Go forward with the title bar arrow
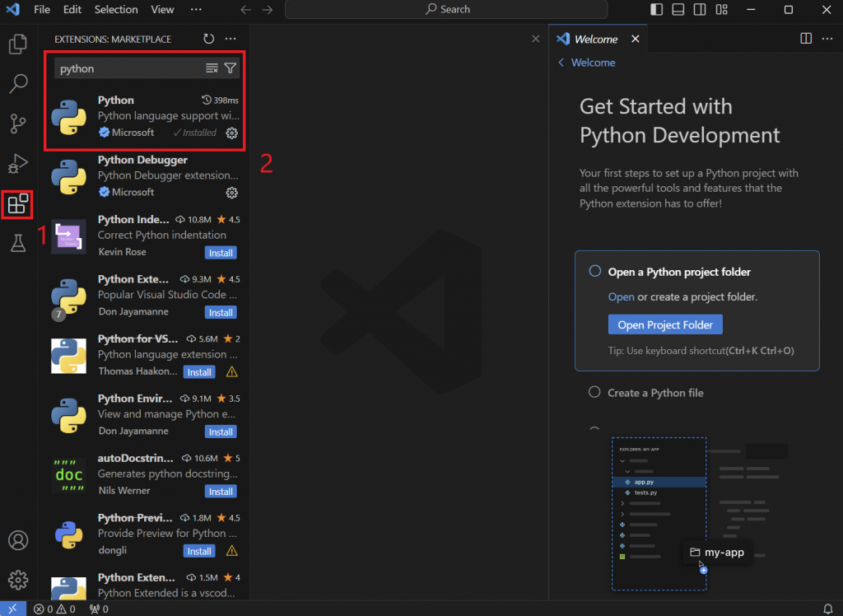Viewport: 843px width, 616px height. (x=268, y=10)
